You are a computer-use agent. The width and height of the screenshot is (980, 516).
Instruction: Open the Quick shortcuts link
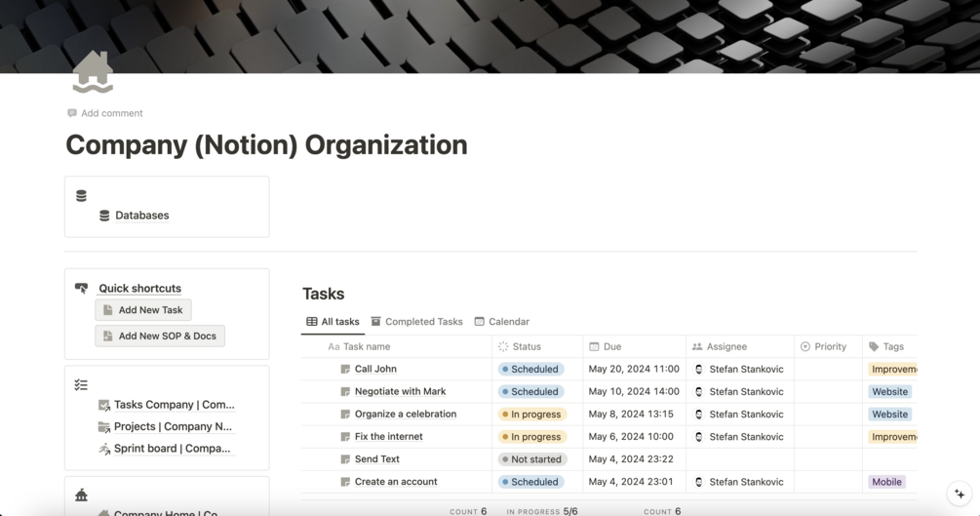point(140,289)
